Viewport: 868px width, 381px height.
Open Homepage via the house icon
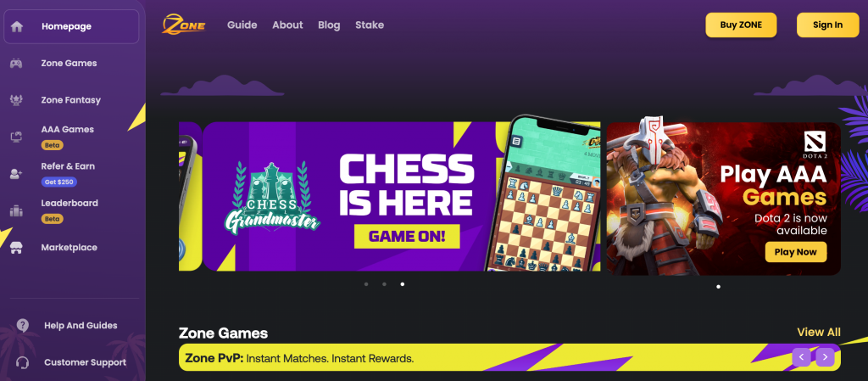(x=17, y=26)
